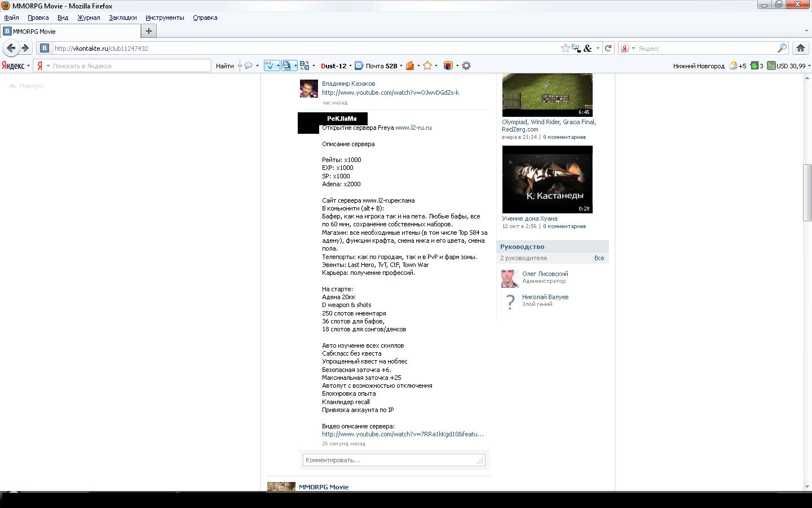
Task: Go back with the browser Back arrow
Action: [11, 48]
